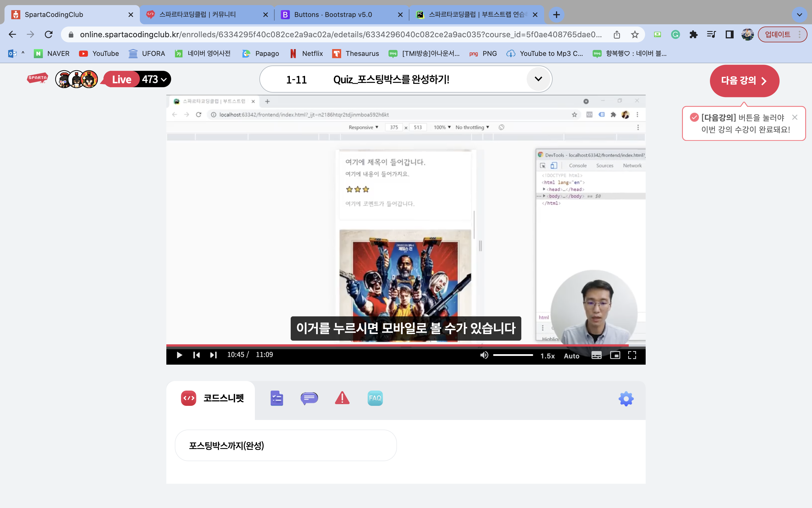Switch to Buttons Bootstrap v5.0 tab
812x508 pixels.
pyautogui.click(x=333, y=14)
